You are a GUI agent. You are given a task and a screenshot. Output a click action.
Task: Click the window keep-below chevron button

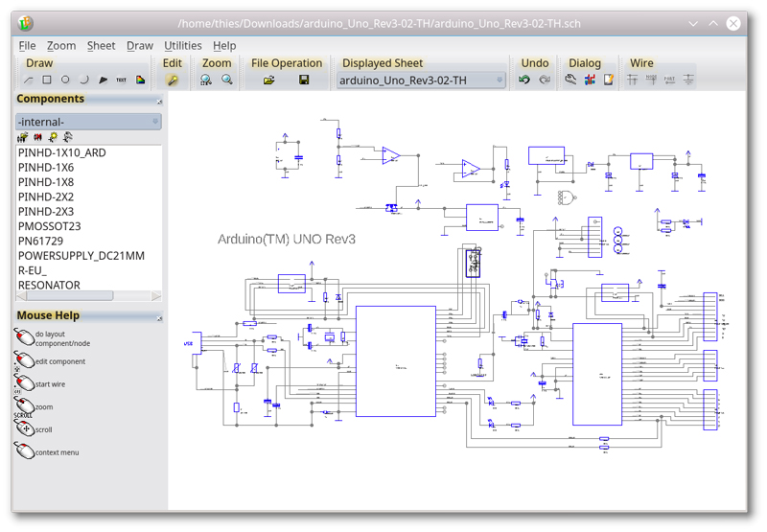point(693,23)
